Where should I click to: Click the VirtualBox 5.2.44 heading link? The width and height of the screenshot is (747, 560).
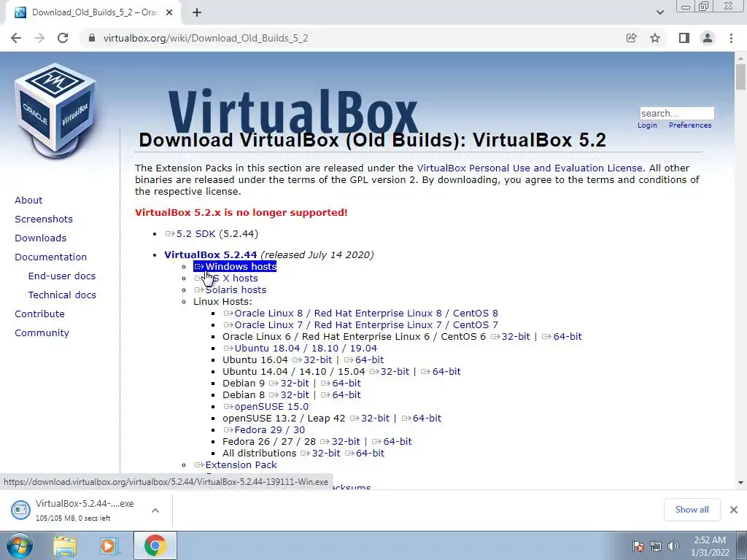211,254
